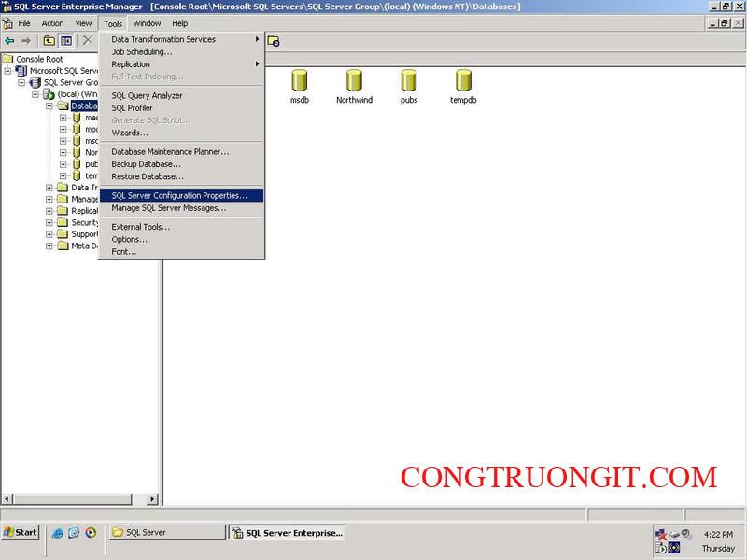Open the View menu

[83, 23]
